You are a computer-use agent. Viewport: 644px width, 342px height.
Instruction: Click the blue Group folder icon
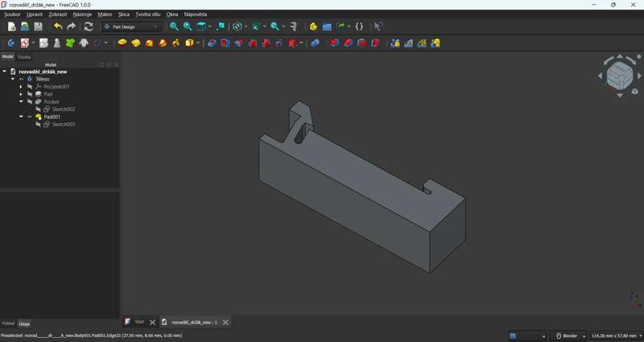[327, 27]
